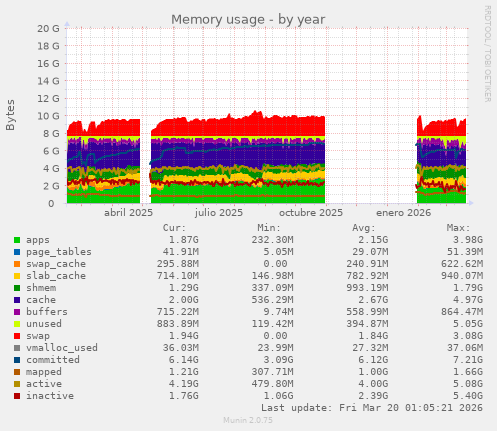Image resolution: width=497 pixels, height=431 pixels.
Task: Click the 'Last update' timestamp line
Action: [372, 408]
